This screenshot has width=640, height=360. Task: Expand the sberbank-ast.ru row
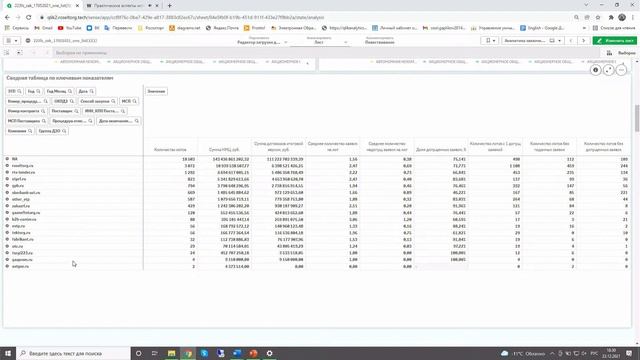[x=7, y=192]
